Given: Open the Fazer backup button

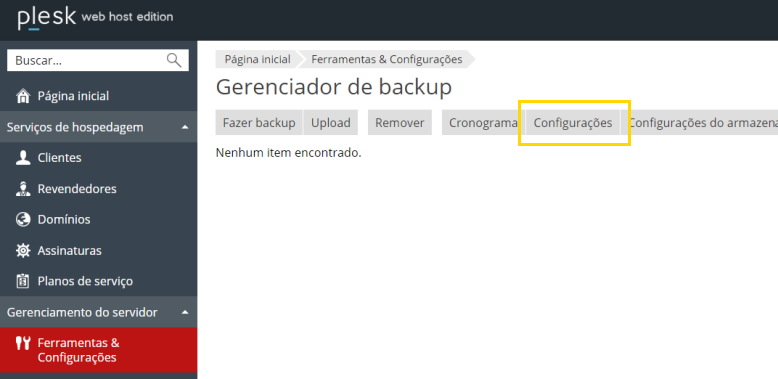Looking at the screenshot, I should click(x=259, y=123).
